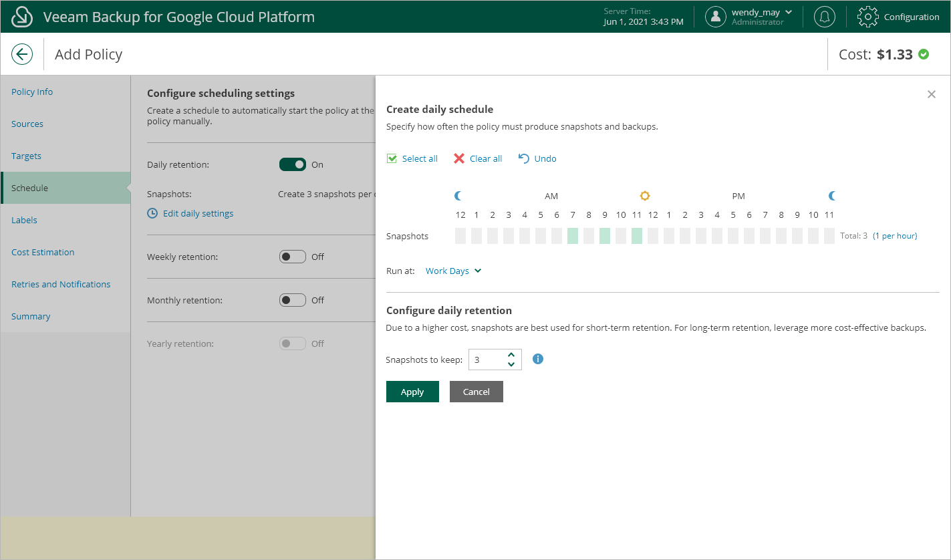Click the Select all link
Screen dimensions: 951x560
[420, 158]
